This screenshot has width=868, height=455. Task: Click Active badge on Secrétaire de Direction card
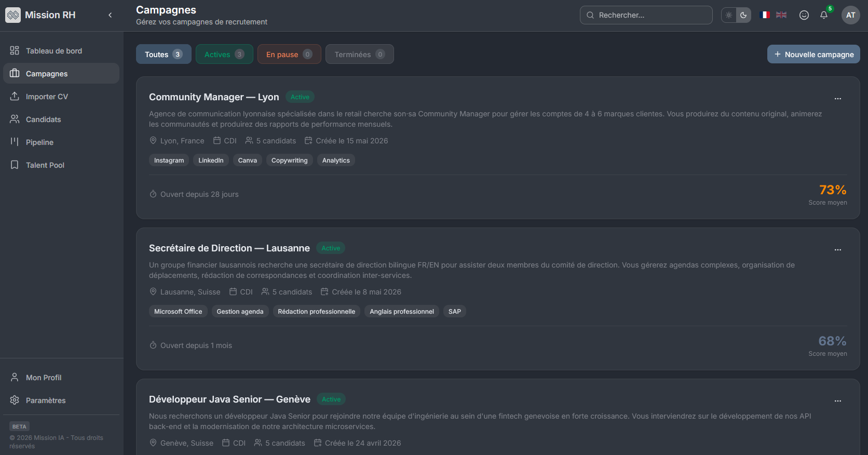click(331, 248)
